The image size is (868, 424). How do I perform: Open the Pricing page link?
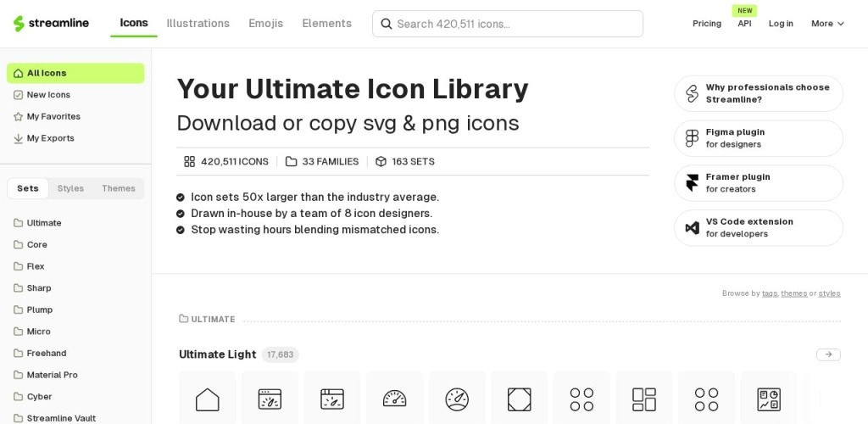[x=707, y=24]
